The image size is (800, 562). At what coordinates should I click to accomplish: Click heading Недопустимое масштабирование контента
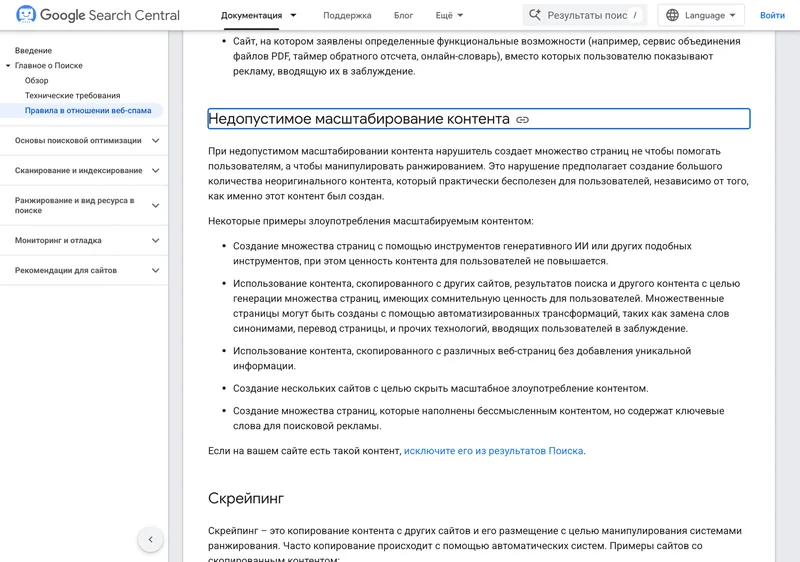click(359, 119)
